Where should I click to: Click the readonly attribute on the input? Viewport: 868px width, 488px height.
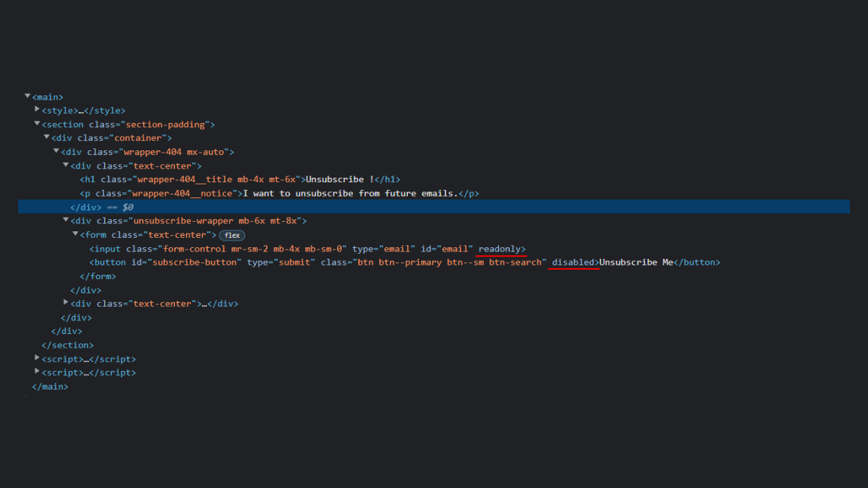[x=500, y=249]
